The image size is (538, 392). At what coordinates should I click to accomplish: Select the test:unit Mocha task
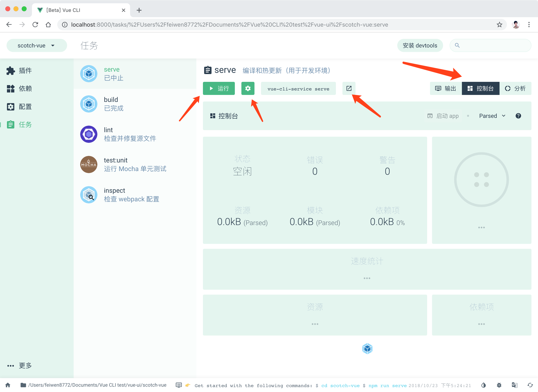(135, 164)
